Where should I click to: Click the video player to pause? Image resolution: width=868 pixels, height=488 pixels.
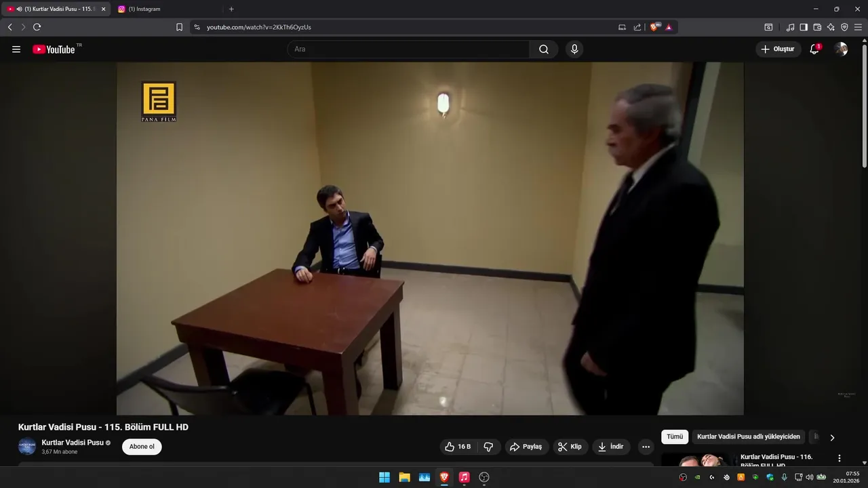[430, 239]
